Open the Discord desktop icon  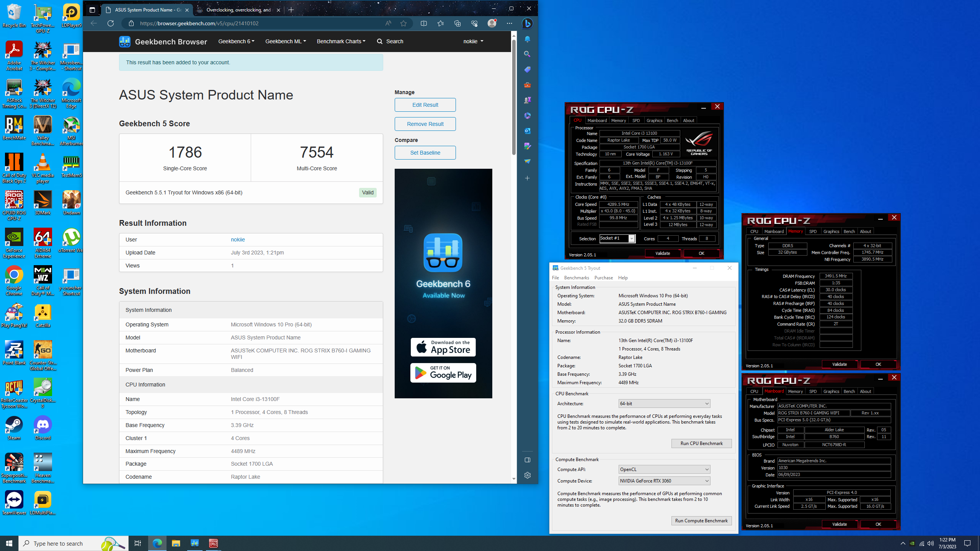42,428
